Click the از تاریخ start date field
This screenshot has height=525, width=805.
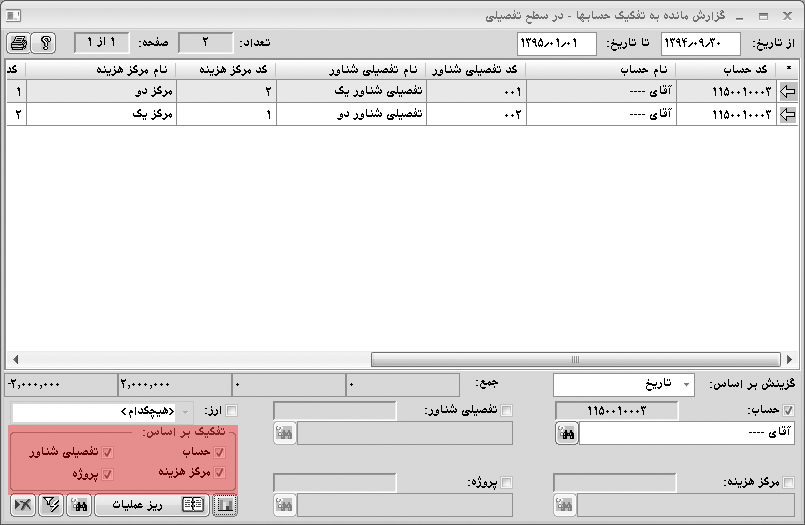coord(701,43)
